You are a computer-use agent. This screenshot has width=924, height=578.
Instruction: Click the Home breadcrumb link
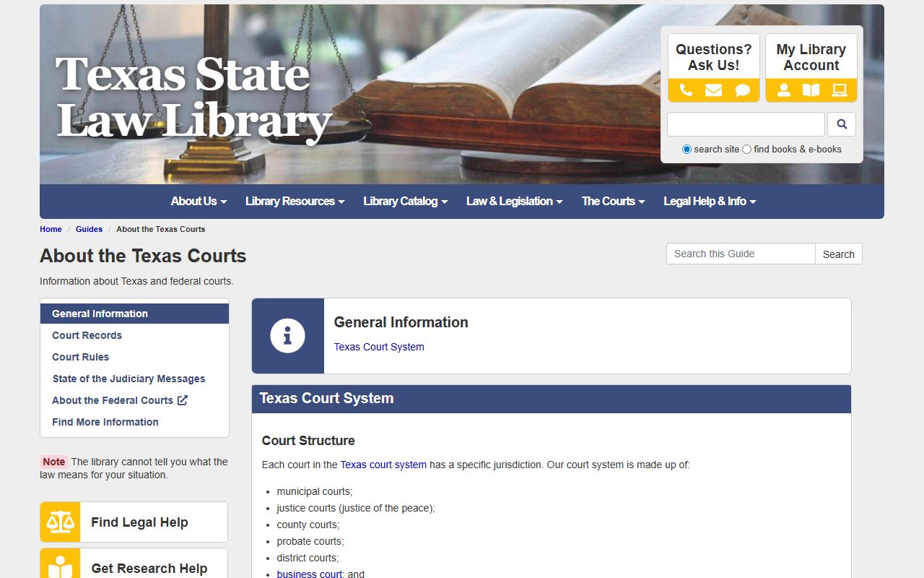click(x=51, y=229)
